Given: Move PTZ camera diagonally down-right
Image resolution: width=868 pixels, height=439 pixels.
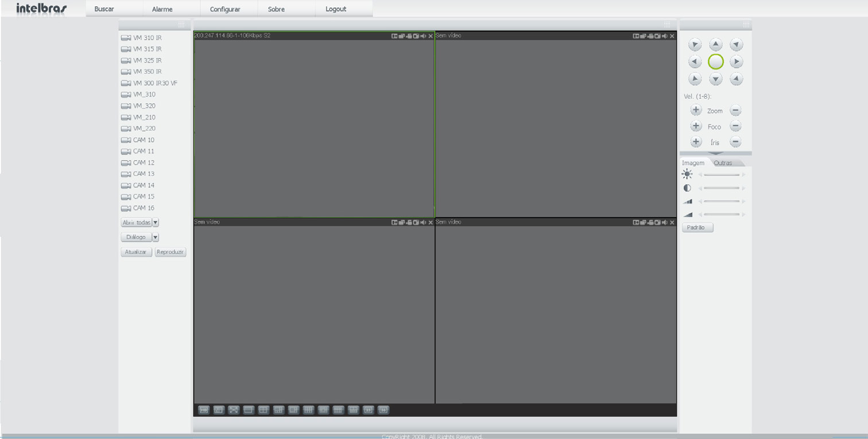Looking at the screenshot, I should point(737,79).
